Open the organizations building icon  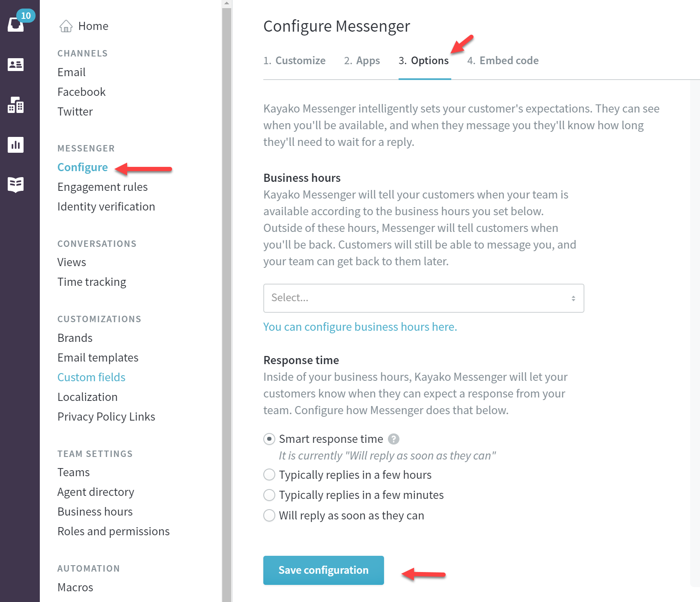(x=16, y=105)
